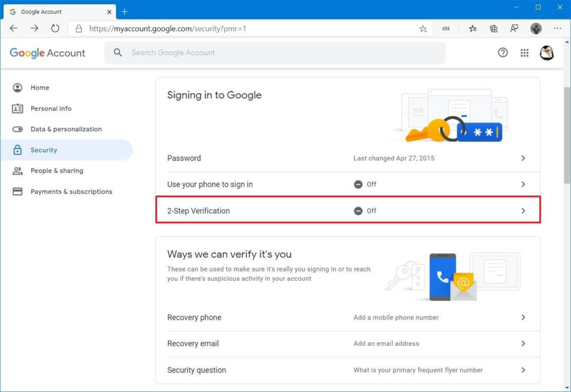571x392 pixels.
Task: Open the browser collections icon
Action: pyautogui.click(x=493, y=28)
